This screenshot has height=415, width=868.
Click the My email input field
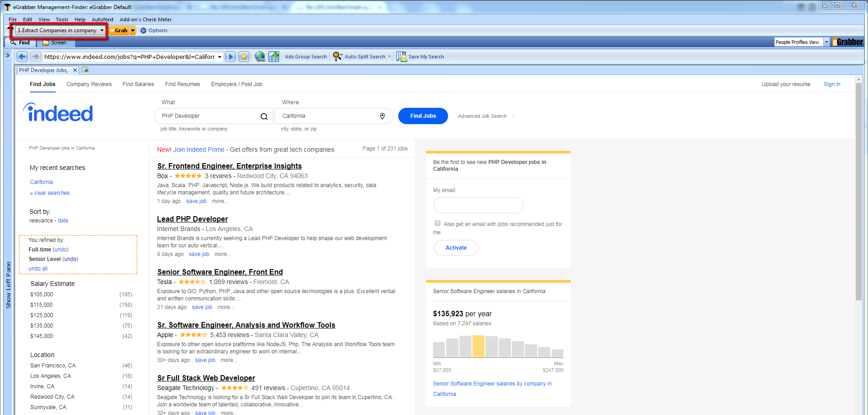(x=478, y=205)
